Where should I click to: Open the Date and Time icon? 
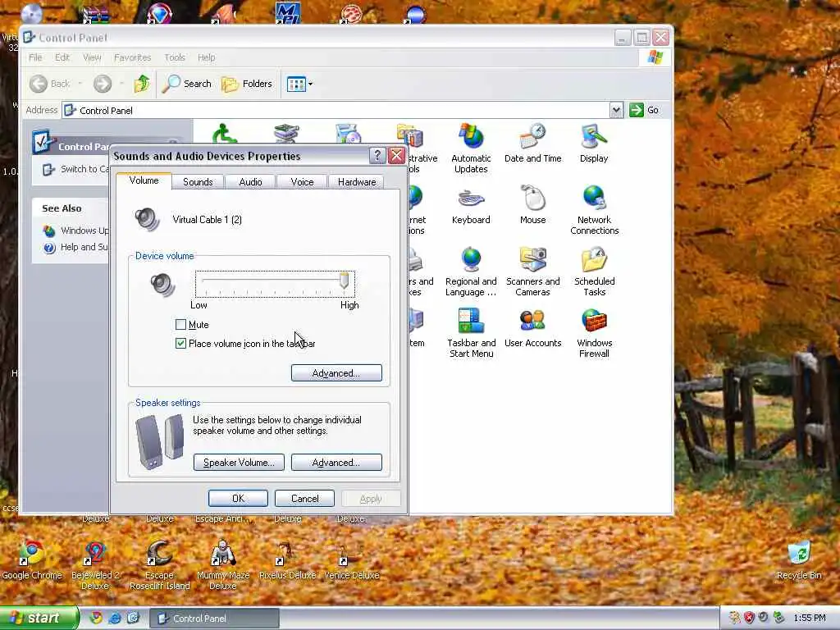[532, 143]
